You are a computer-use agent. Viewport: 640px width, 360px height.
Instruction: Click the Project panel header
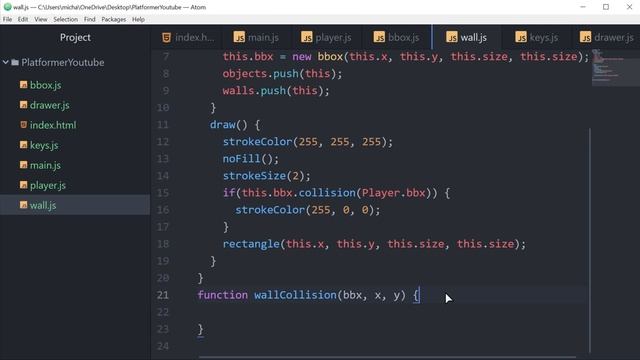click(x=75, y=38)
